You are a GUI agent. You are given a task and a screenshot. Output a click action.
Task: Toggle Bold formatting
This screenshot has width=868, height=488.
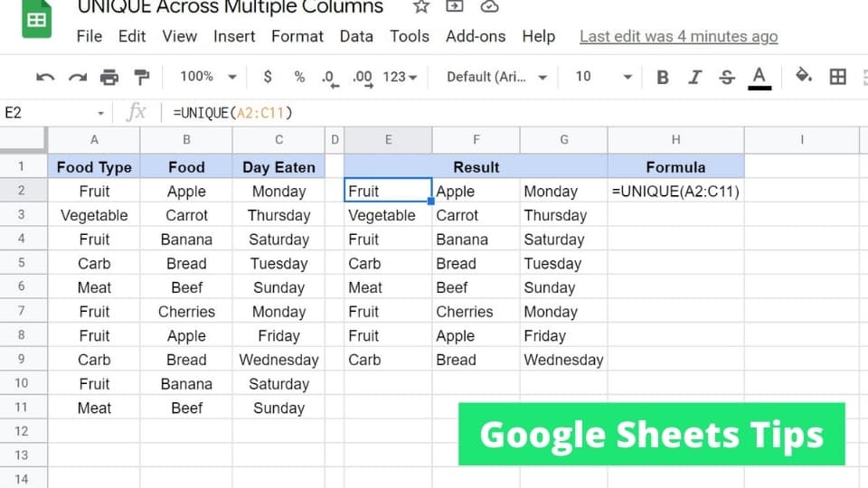662,77
